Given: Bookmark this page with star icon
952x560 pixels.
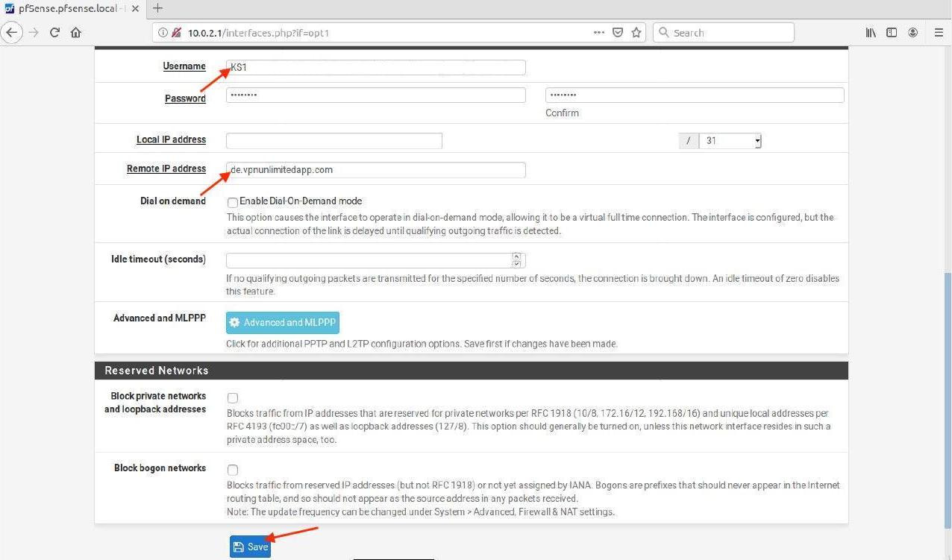Looking at the screenshot, I should pos(636,33).
